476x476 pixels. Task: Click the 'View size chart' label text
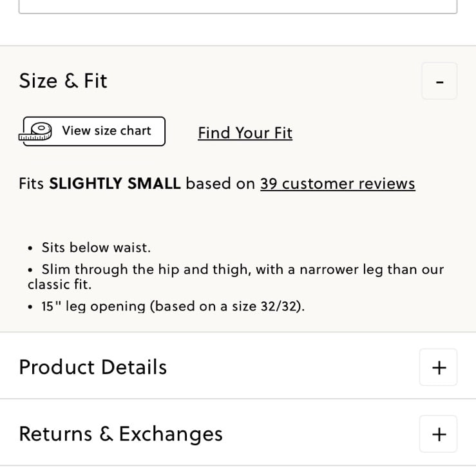coord(106,131)
